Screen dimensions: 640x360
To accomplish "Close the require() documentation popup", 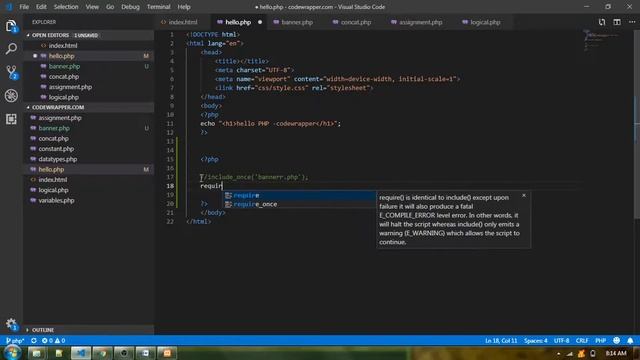I will point(524,196).
